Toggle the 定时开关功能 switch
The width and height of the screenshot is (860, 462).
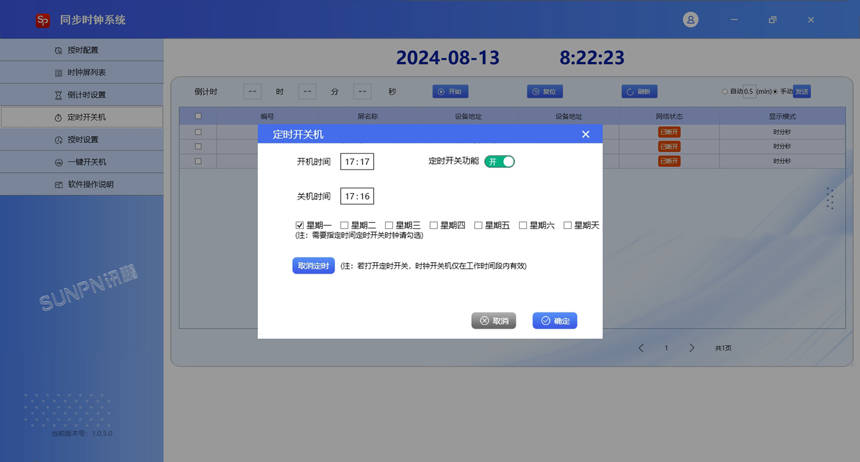point(500,161)
